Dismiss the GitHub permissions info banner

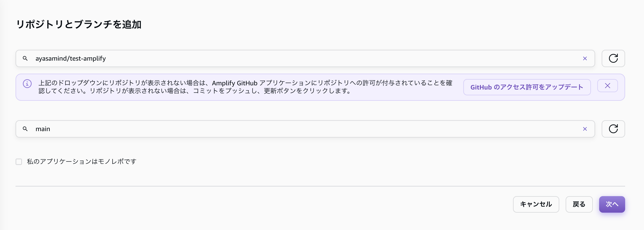tap(607, 86)
